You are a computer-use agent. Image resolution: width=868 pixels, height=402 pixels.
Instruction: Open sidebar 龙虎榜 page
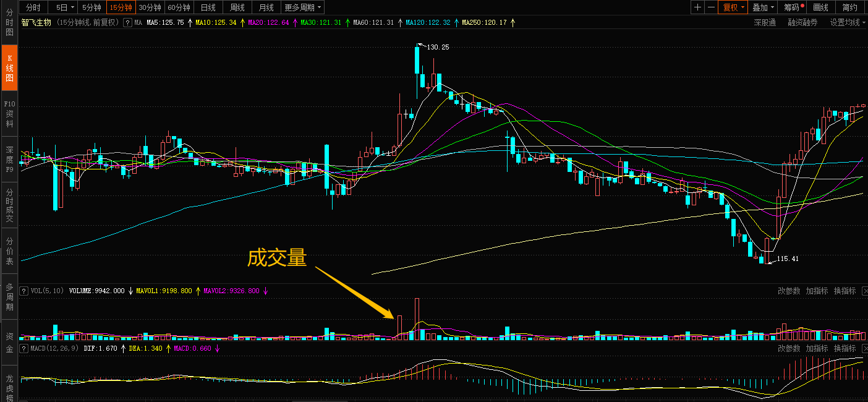coord(9,385)
